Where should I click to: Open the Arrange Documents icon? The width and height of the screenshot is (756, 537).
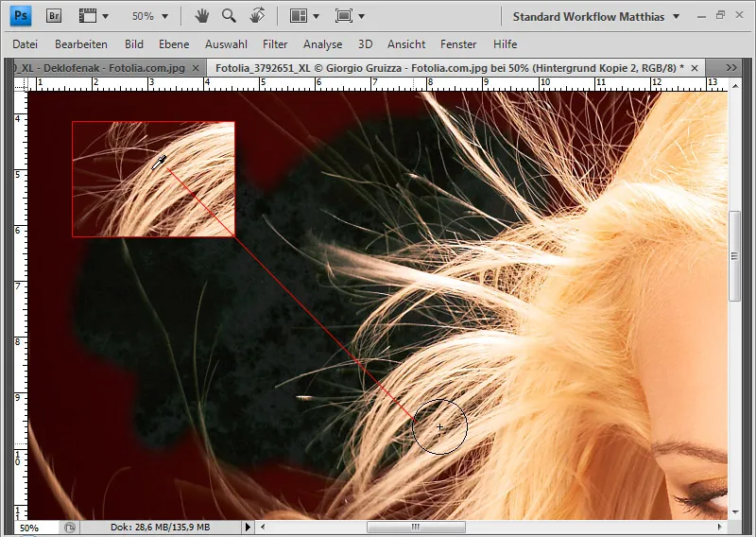tap(299, 16)
